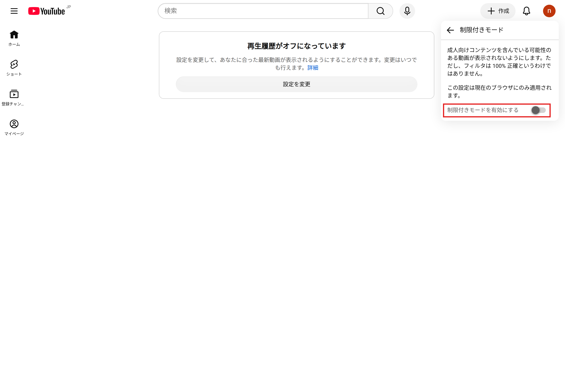Click the search magnifier button
Screen dimensions: 565x392
[x=380, y=11]
